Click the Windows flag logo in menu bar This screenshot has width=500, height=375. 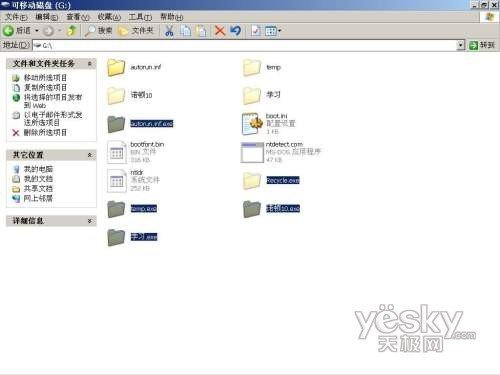[489, 17]
